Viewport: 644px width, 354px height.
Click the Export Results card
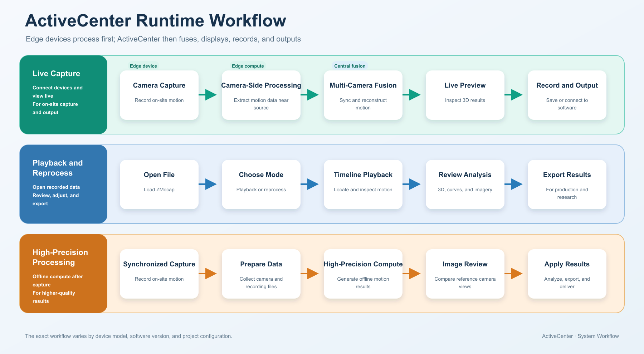[x=567, y=185]
